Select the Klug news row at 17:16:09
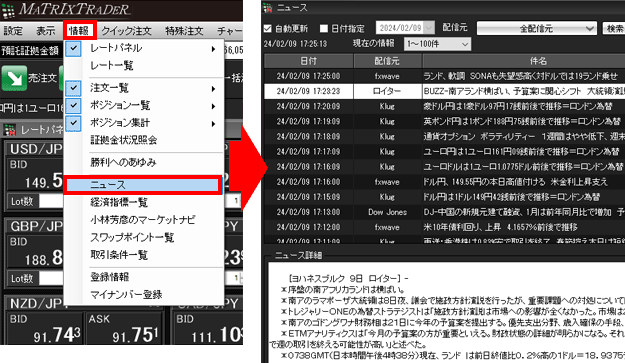 [x=444, y=167]
